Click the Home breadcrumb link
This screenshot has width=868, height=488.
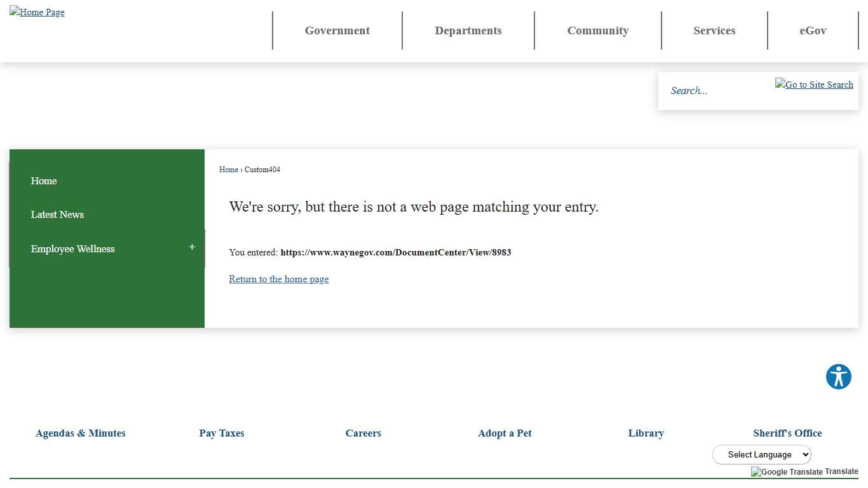(228, 170)
